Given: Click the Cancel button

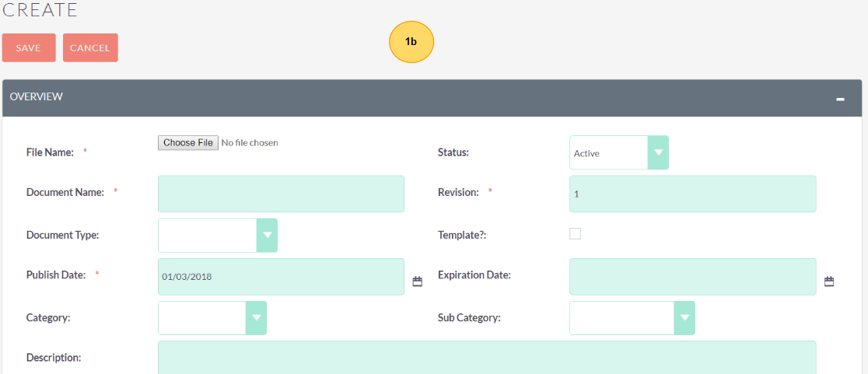Looking at the screenshot, I should (x=90, y=47).
